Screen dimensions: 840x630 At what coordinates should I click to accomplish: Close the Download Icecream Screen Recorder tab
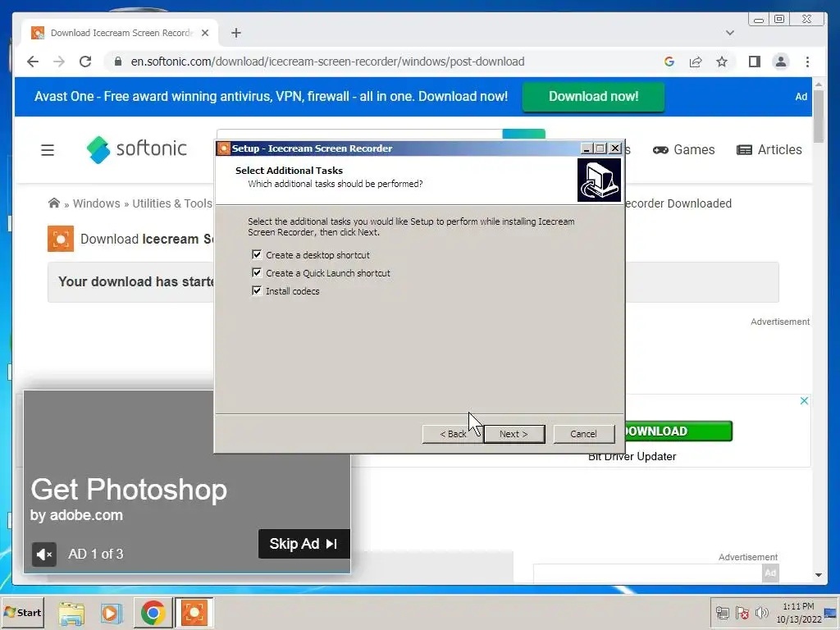point(205,33)
